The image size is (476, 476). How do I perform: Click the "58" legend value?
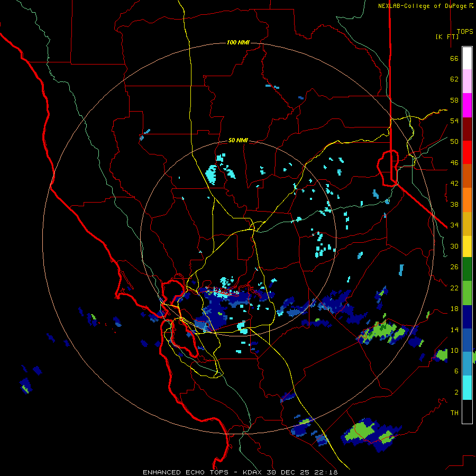click(x=454, y=100)
